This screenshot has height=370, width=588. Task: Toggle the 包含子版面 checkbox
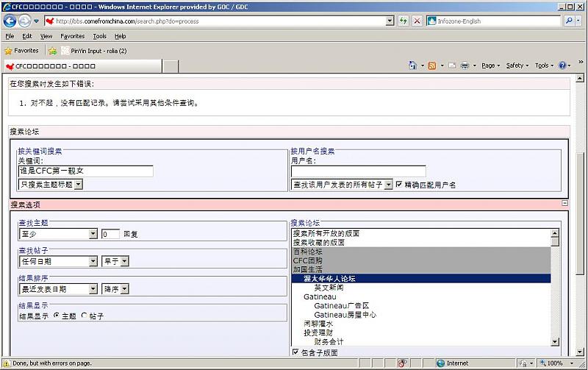[295, 352]
